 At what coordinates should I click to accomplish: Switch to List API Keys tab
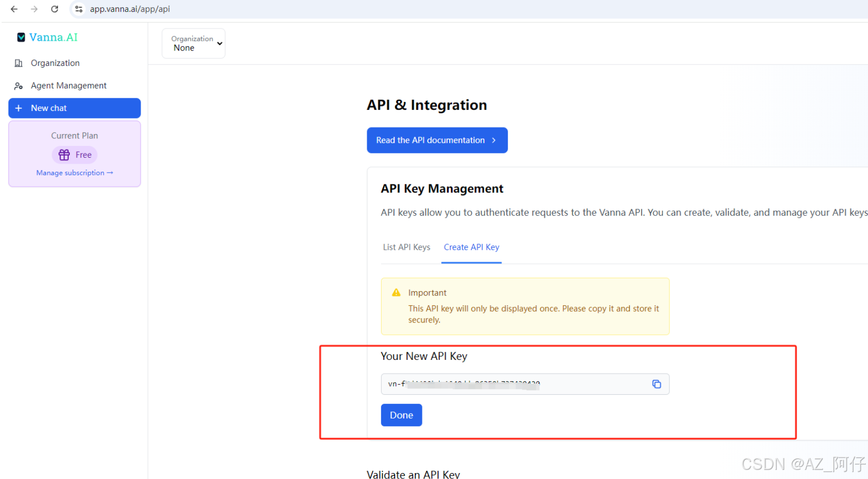coord(406,247)
